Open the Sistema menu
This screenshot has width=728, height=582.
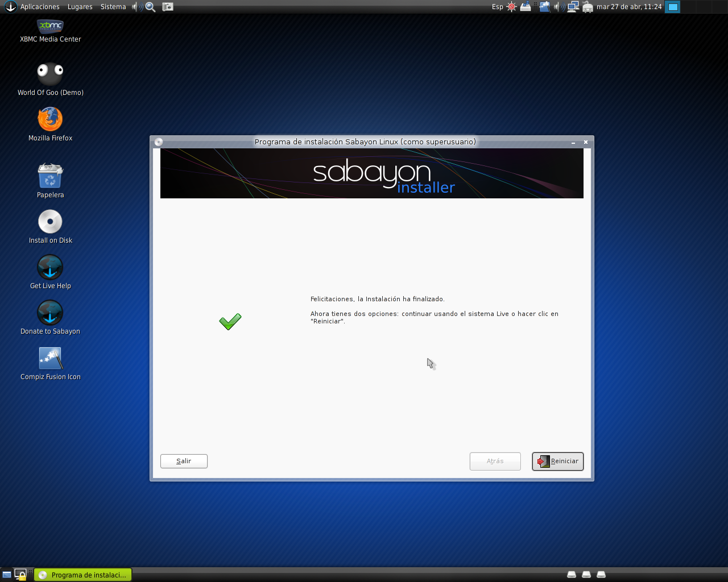[x=113, y=7]
